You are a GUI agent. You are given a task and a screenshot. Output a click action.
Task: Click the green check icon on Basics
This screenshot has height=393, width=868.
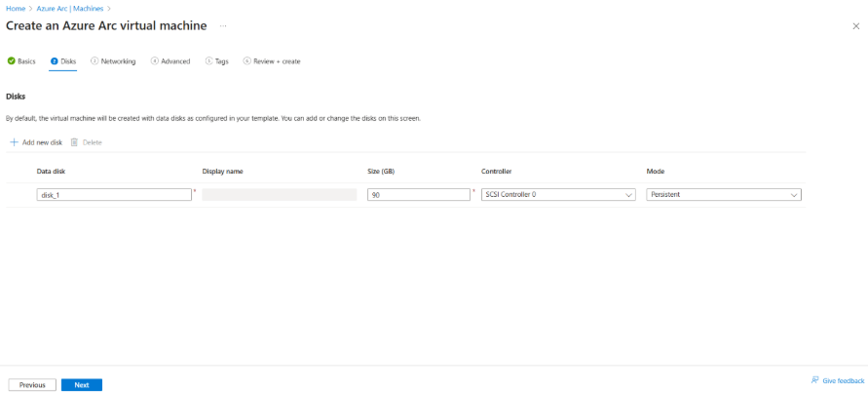[x=11, y=61]
